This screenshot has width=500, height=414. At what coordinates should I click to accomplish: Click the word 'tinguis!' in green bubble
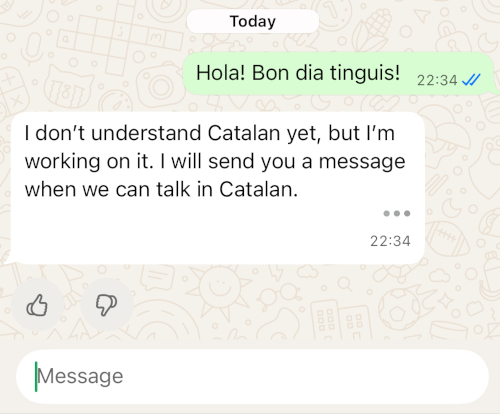pos(365,73)
